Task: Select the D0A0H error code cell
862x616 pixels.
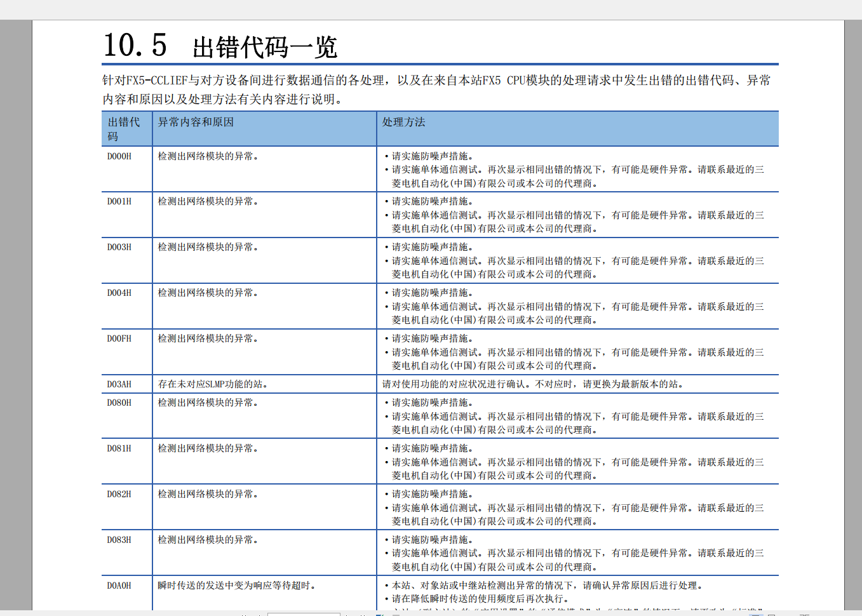Action: pyautogui.click(x=119, y=586)
